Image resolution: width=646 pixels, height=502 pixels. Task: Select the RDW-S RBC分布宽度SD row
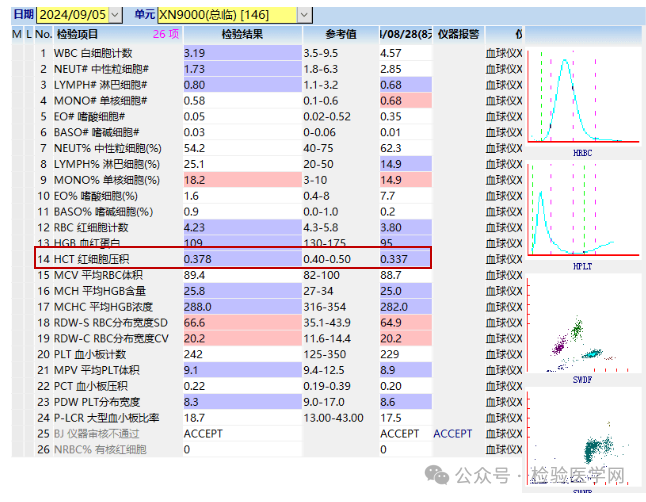tap(268, 323)
